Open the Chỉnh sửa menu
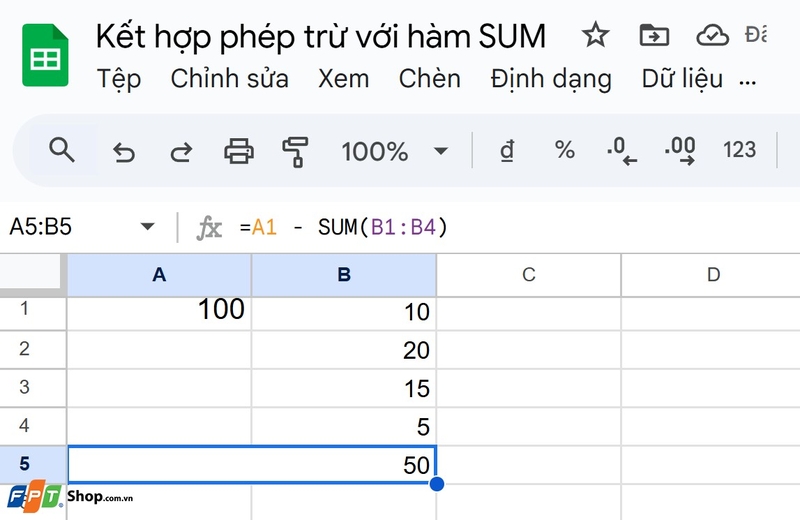Screen dimensions: 800x520 [x=230, y=79]
